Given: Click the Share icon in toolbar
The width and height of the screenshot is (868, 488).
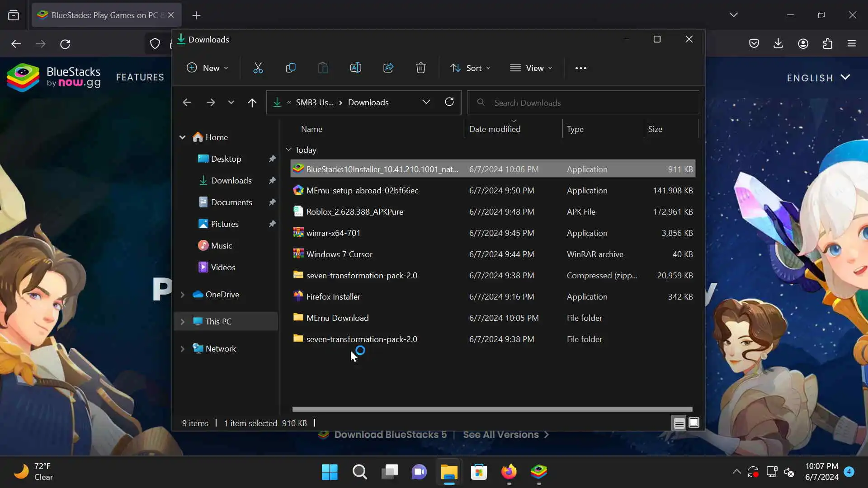Looking at the screenshot, I should [x=388, y=68].
